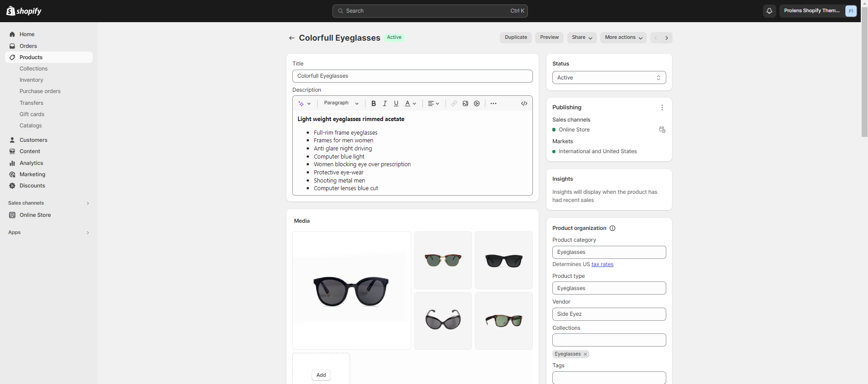Expand the Paragraph style dropdown
868x384 pixels.
341,103
